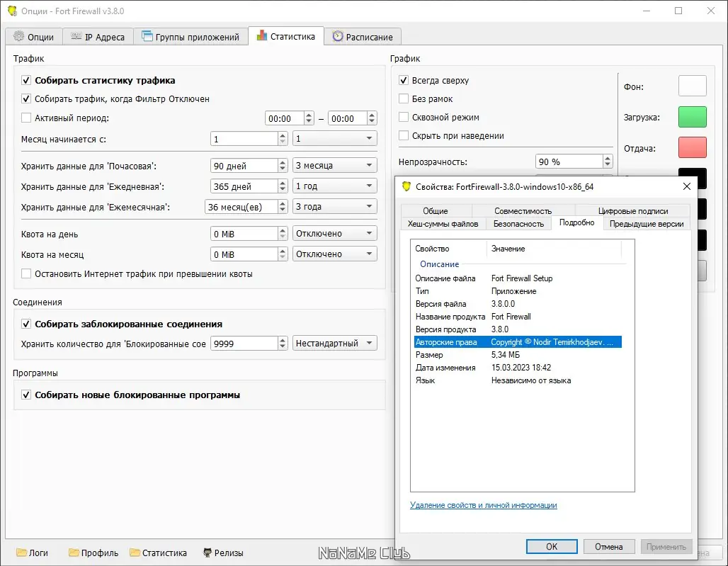
Task: Click Удаление свойств и личной информации link
Action: 483,505
